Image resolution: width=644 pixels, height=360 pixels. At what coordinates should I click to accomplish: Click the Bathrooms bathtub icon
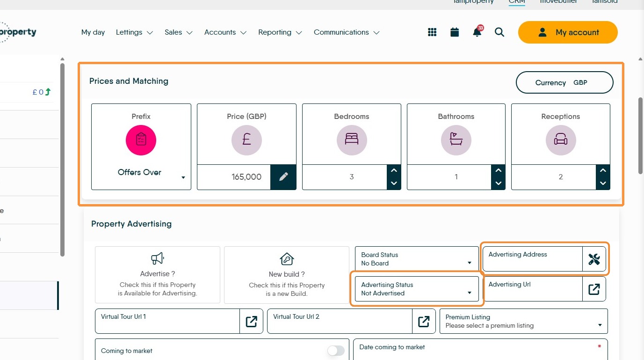click(456, 140)
